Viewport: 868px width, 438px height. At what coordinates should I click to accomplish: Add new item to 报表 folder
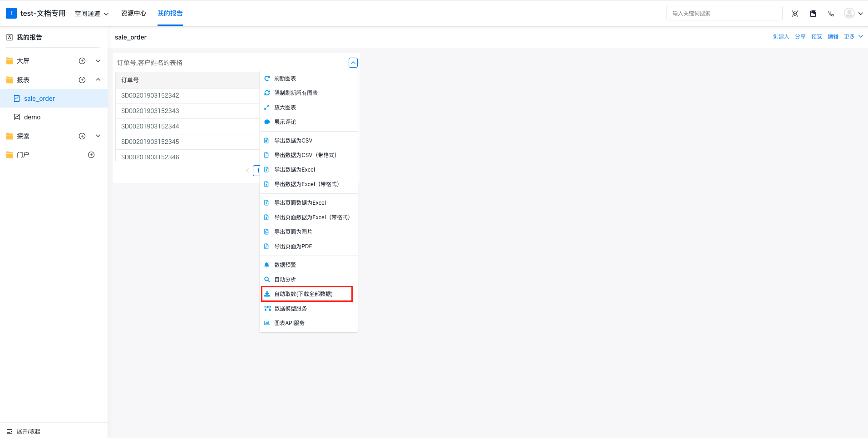click(x=82, y=80)
